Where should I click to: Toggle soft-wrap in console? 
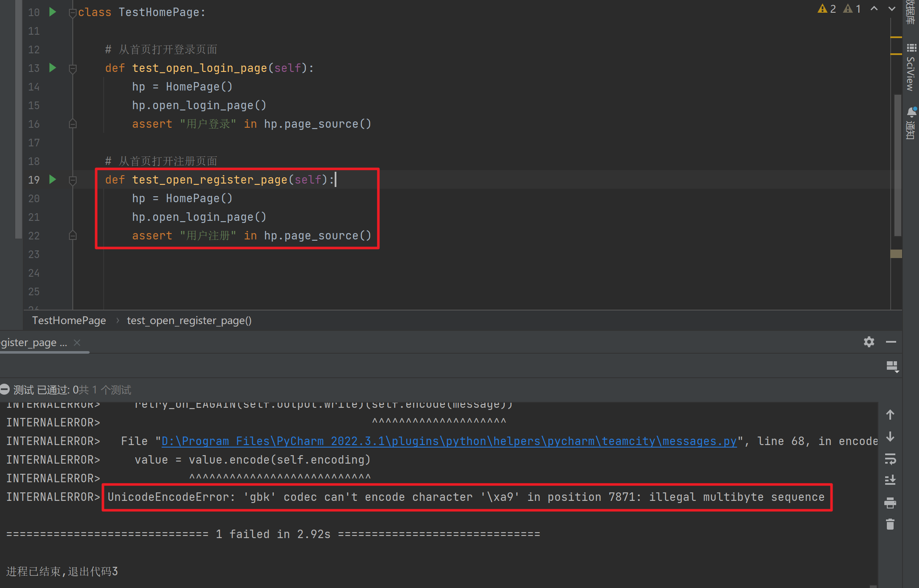tap(890, 459)
